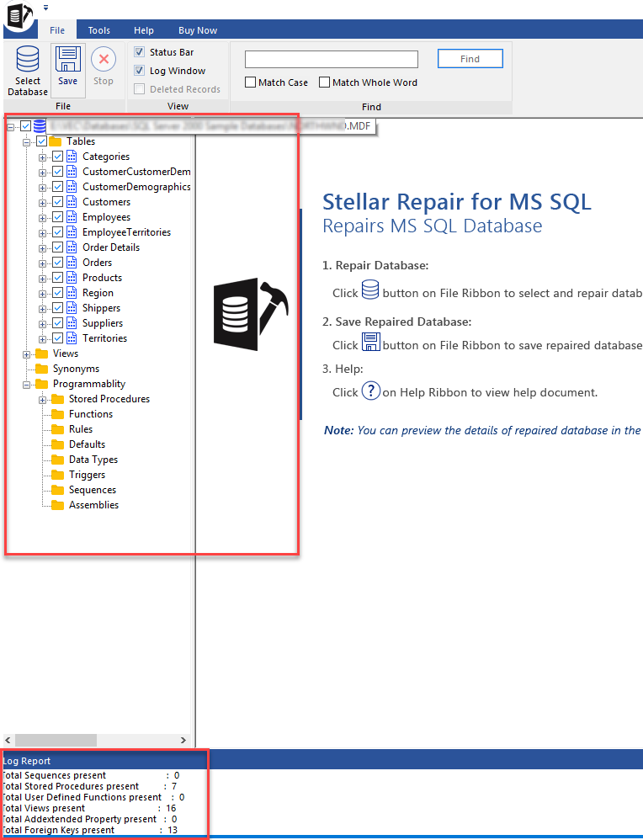This screenshot has height=840, width=643.
Task: Uncheck the MDF root database checkbox
Action: tap(26, 126)
